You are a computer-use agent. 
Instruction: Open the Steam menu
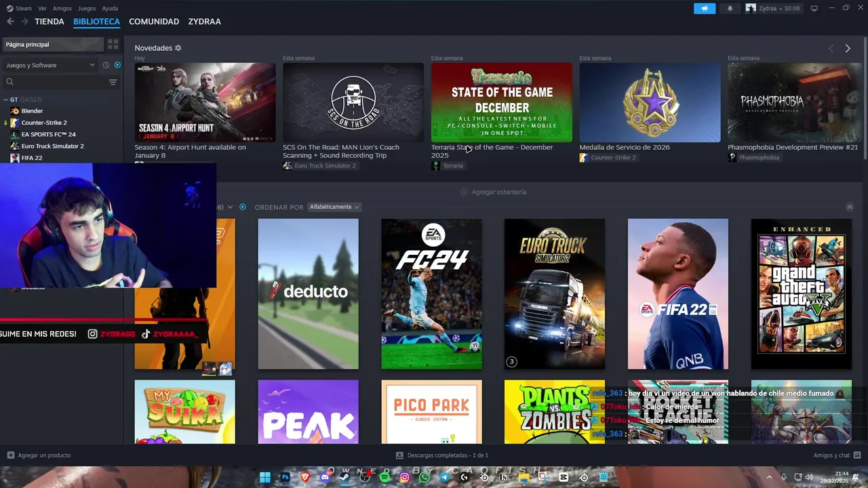20,8
